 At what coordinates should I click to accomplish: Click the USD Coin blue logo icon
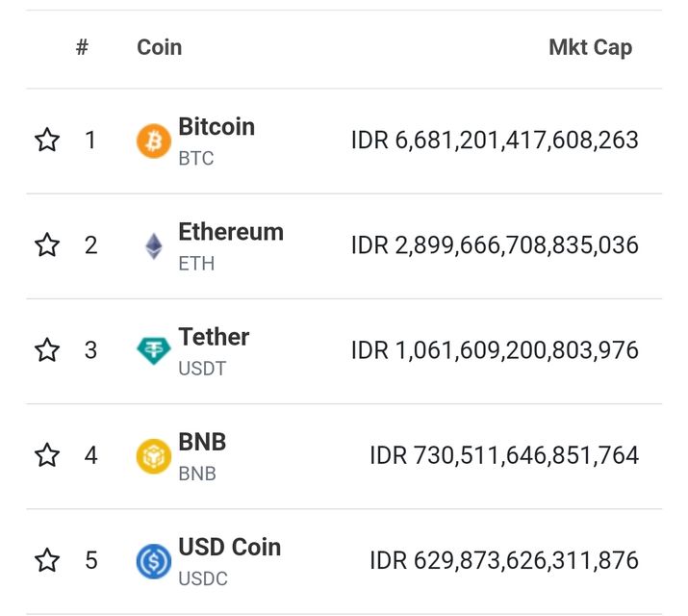click(x=154, y=561)
